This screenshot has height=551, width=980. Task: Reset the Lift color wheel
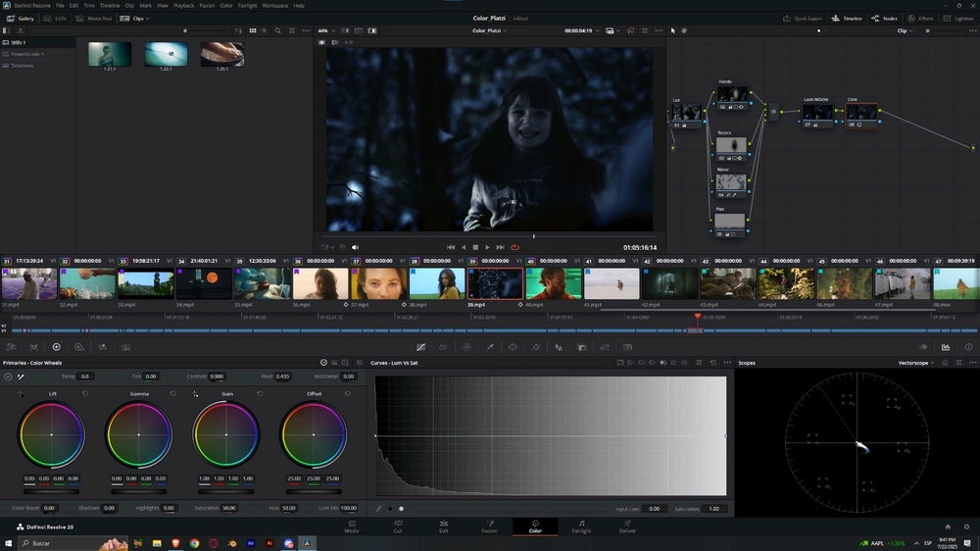pyautogui.click(x=85, y=394)
